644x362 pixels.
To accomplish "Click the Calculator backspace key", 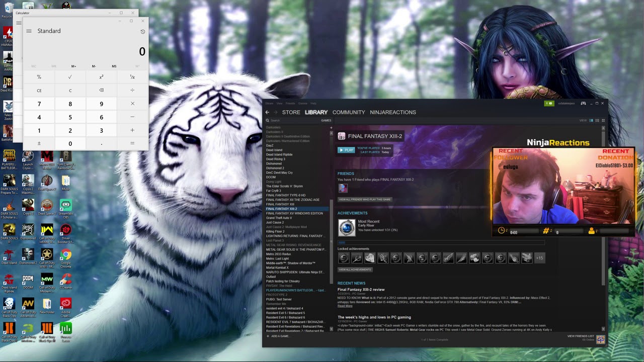I will [x=101, y=90].
